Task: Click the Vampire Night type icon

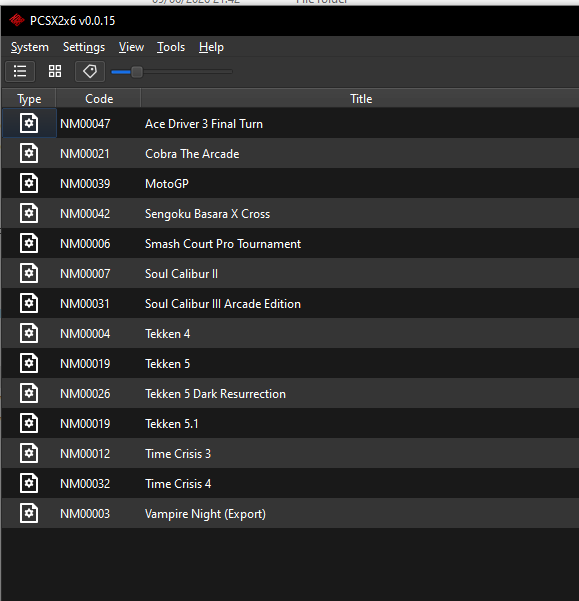Action: point(29,513)
